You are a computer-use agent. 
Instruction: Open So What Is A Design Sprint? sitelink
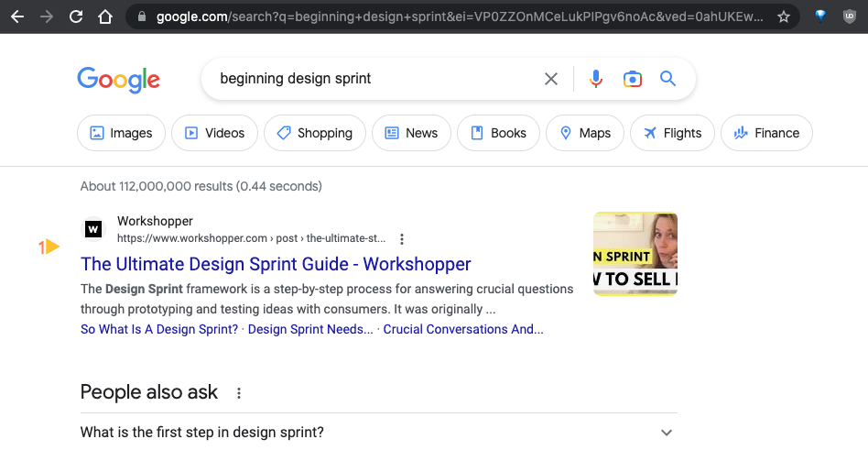(159, 329)
